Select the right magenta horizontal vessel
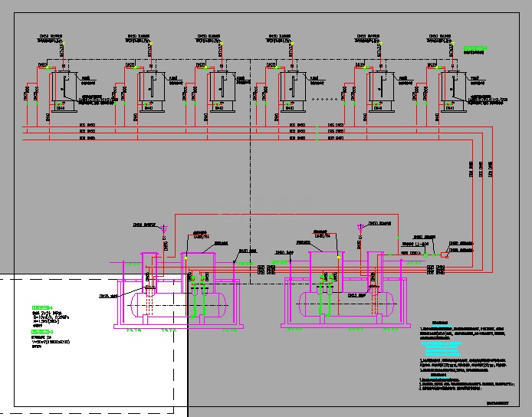Viewport: 532px width, 417px height. (347, 304)
